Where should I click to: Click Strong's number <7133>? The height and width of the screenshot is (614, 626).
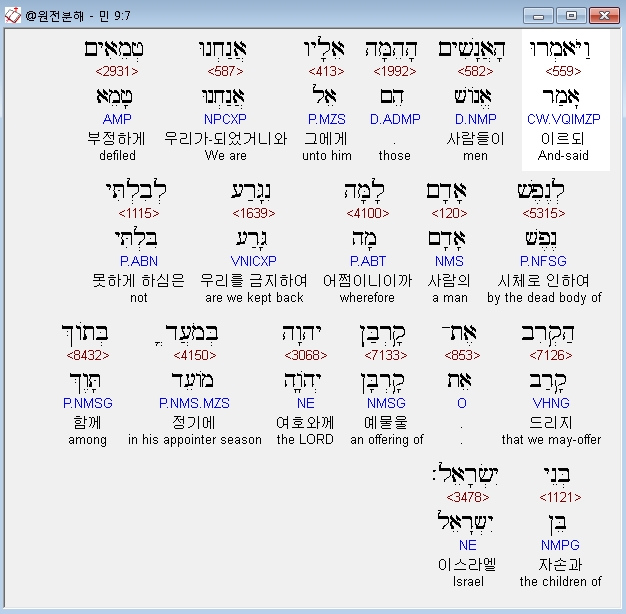[386, 355]
